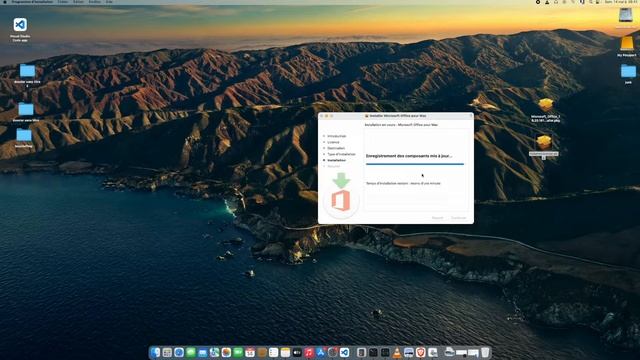Open the Fichier menu
Image resolution: width=640 pixels, height=360 pixels.
click(63, 2)
